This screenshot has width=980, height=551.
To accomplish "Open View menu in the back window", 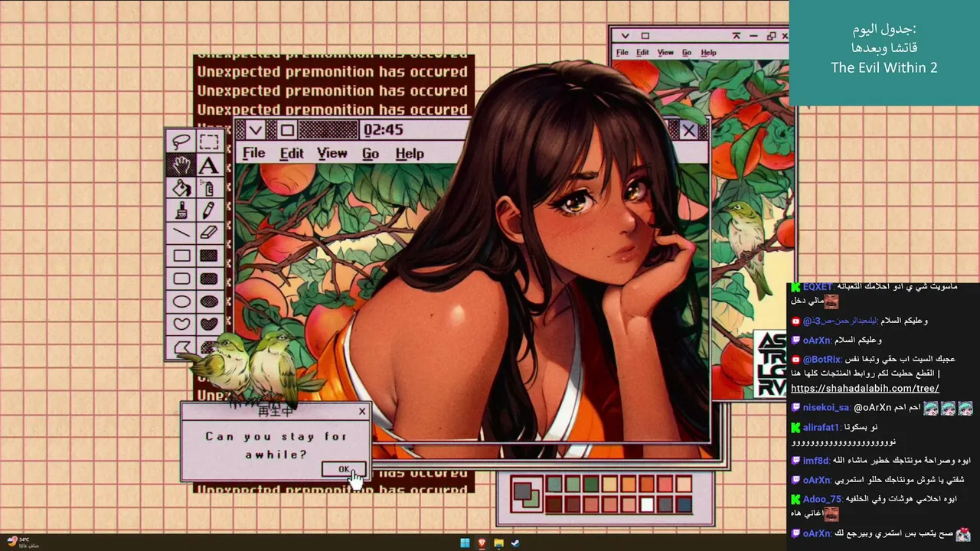I will tap(665, 53).
